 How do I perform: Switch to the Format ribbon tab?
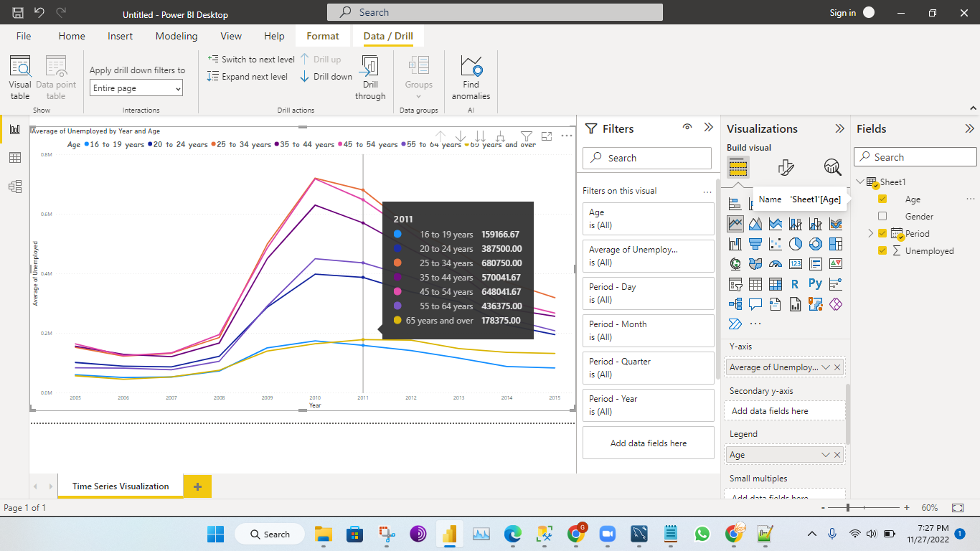tap(323, 36)
